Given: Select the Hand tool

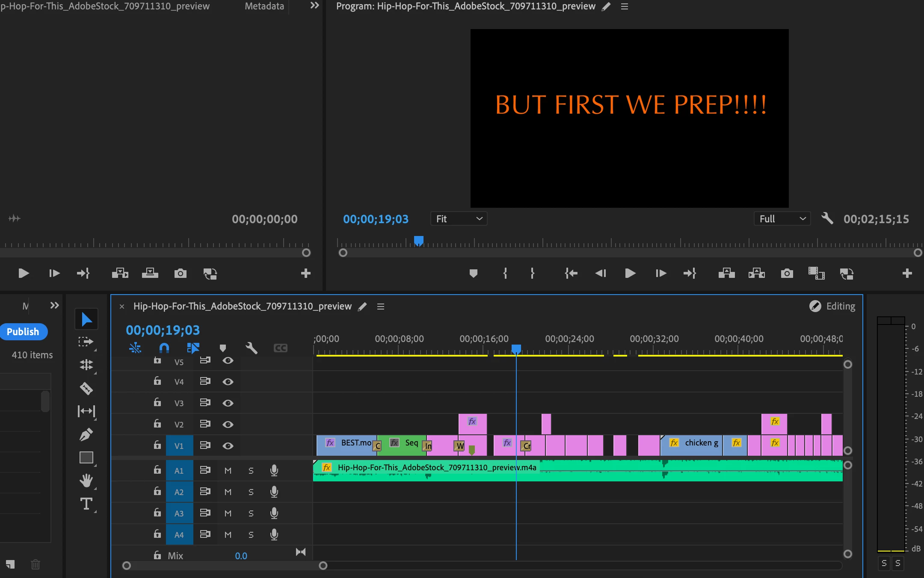Looking at the screenshot, I should click(x=86, y=481).
